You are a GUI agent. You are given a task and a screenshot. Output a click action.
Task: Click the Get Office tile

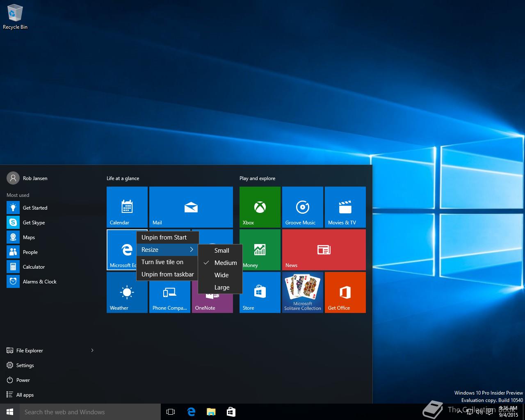(345, 292)
